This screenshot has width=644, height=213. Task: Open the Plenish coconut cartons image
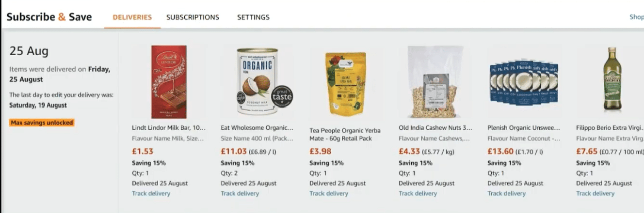pos(523,82)
